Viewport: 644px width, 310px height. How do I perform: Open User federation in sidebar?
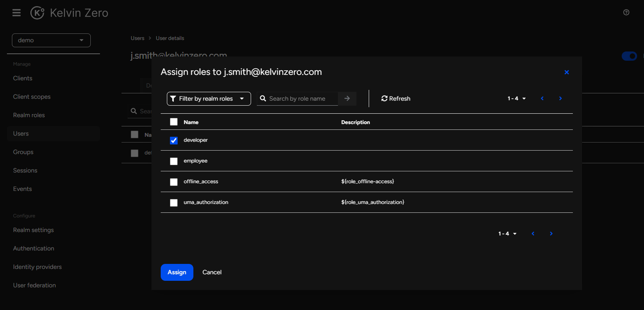point(34,285)
